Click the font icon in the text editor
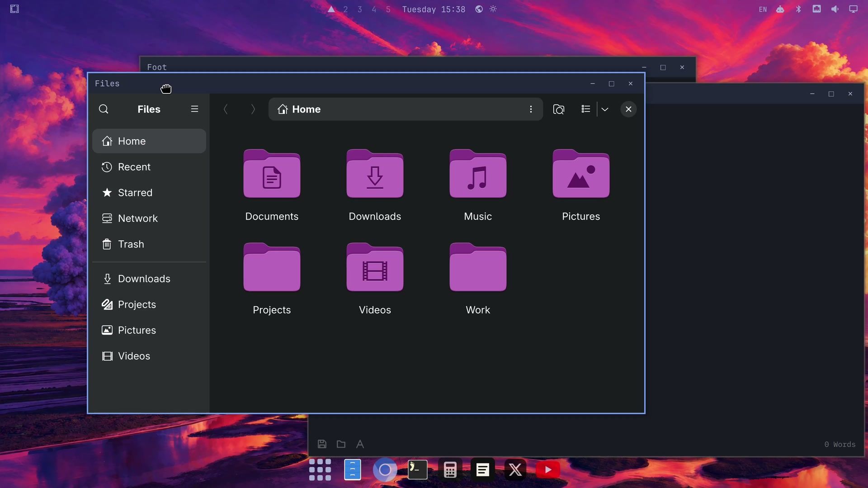The image size is (868, 488). coord(360,444)
